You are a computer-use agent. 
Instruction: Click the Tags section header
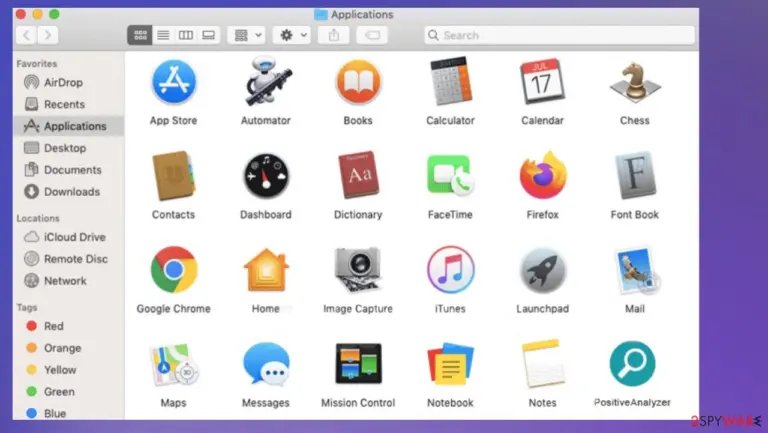(x=26, y=308)
